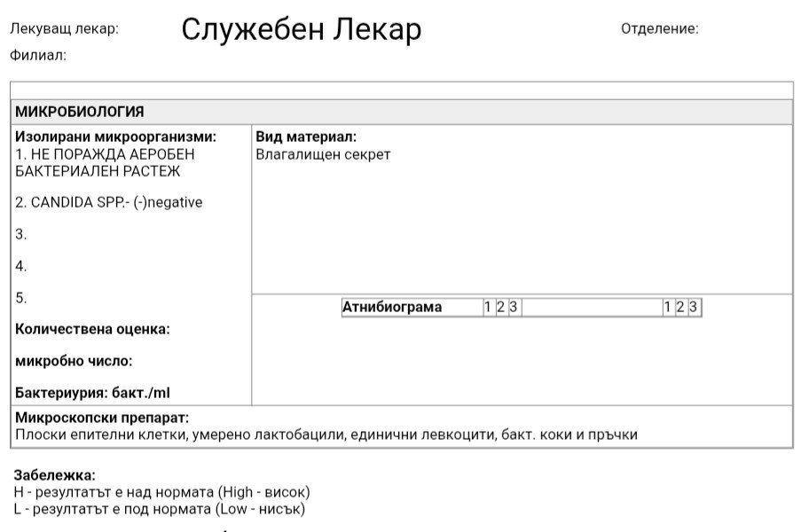Click the "Служебен Лекар" heading
The height and width of the screenshot is (532, 801).
(x=301, y=30)
